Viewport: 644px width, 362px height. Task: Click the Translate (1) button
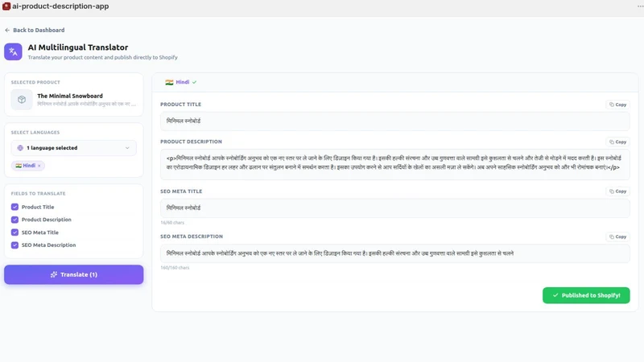(x=74, y=274)
